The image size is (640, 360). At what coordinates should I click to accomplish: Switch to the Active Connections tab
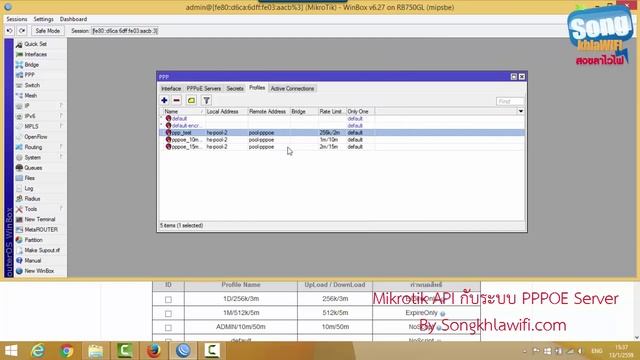point(293,89)
